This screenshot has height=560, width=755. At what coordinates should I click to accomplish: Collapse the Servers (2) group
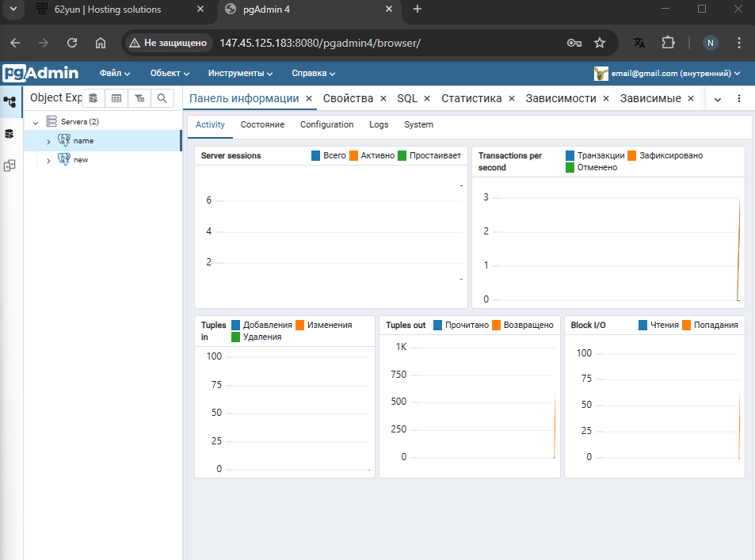[36, 123]
